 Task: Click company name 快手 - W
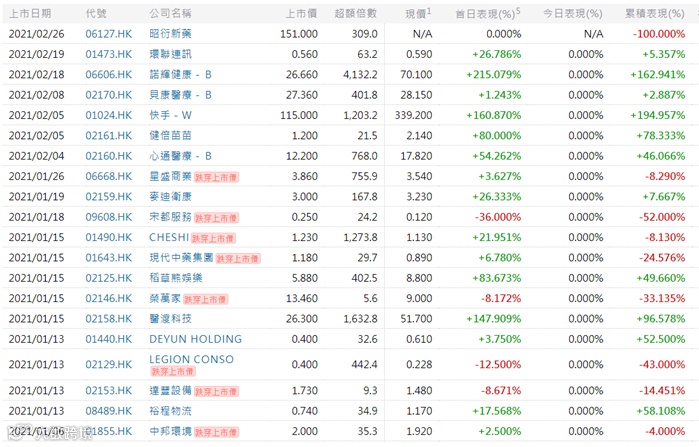point(170,115)
